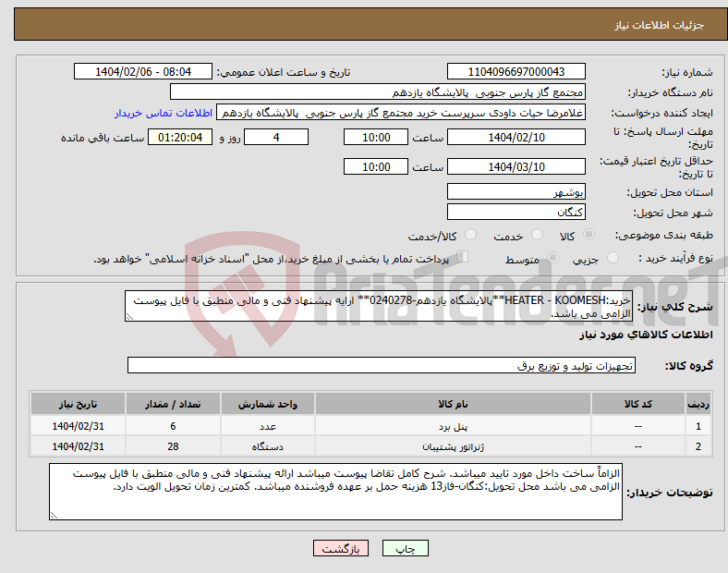
Task: Click the ژنراتور پشتیبان item name cell
Action: pos(453,446)
